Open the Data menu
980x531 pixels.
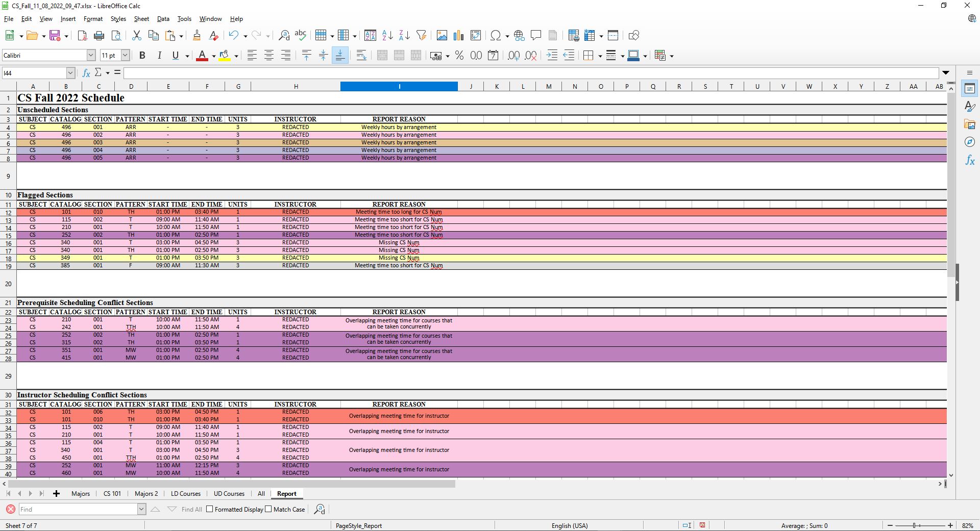(163, 19)
